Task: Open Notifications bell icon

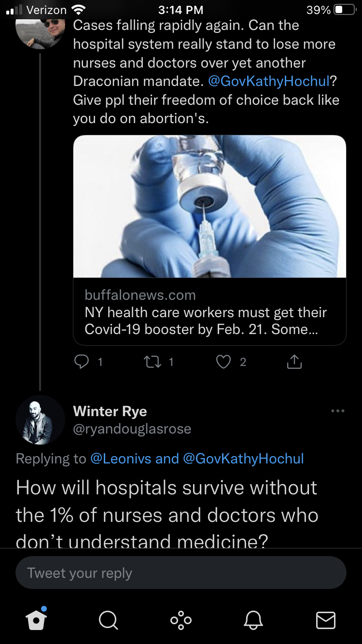Action: pos(254,621)
